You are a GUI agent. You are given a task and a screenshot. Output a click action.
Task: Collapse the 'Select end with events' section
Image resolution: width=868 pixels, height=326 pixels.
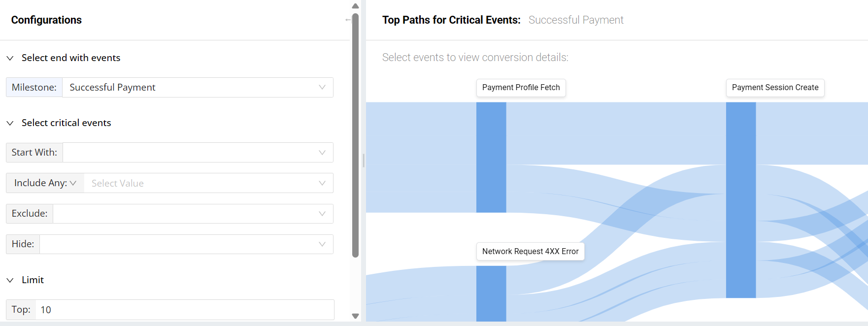(x=10, y=58)
